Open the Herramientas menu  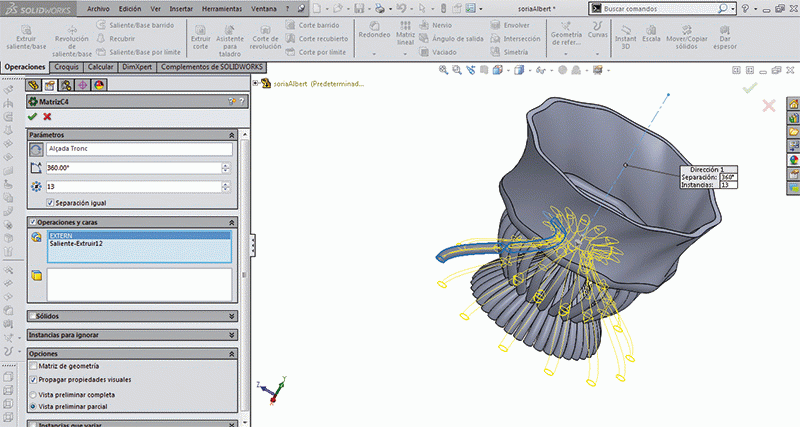point(224,8)
